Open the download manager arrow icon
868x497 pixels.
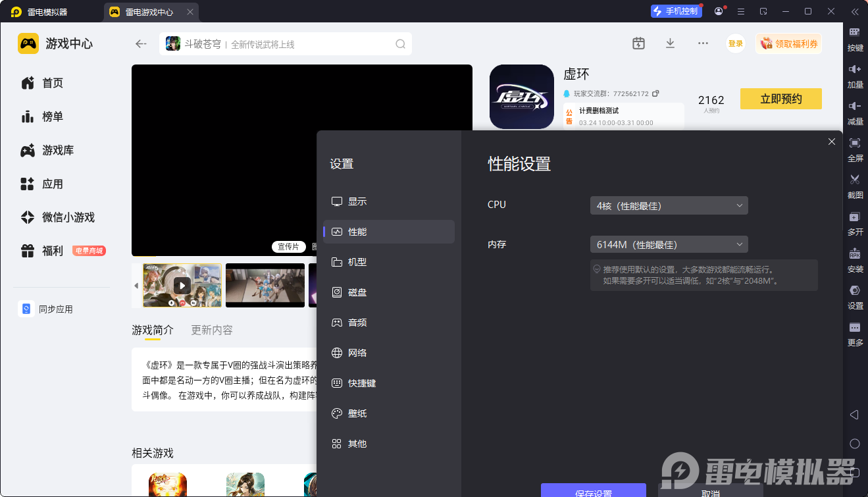tap(670, 43)
